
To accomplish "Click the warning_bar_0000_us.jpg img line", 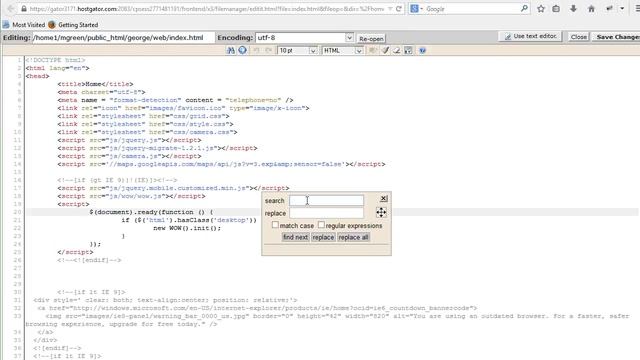I will (x=327, y=320).
